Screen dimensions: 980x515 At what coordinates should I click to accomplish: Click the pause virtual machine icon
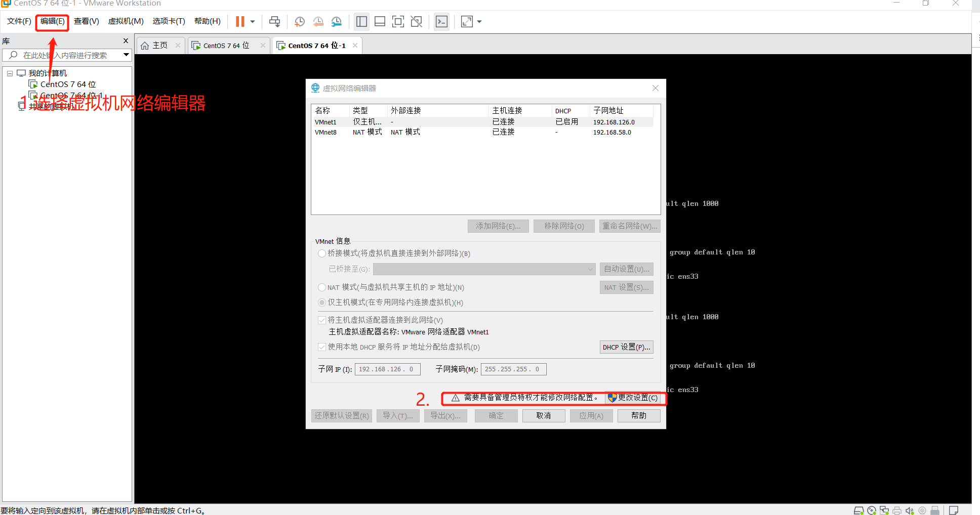pos(240,22)
